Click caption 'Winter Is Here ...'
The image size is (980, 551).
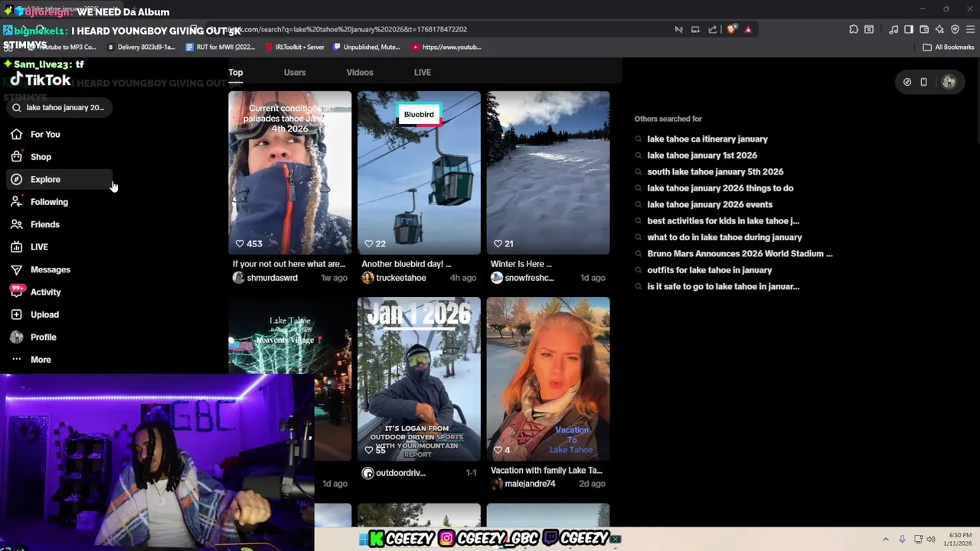pos(521,264)
